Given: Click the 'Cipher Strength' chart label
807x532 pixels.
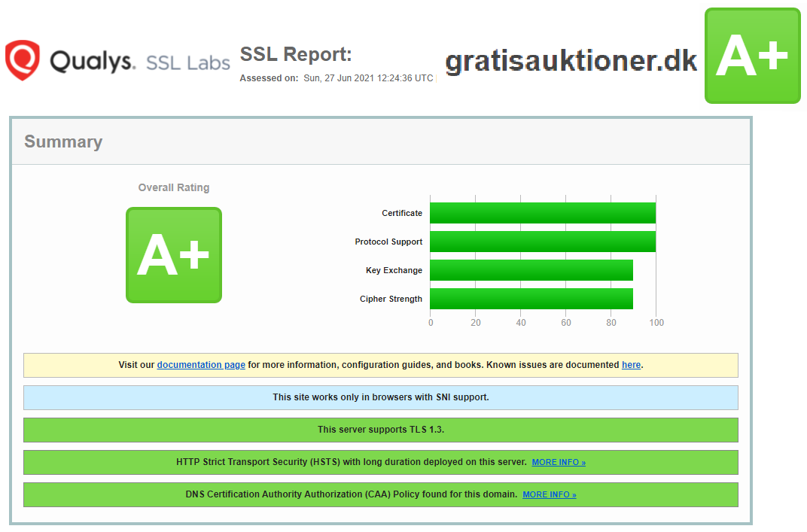Looking at the screenshot, I should 391,299.
